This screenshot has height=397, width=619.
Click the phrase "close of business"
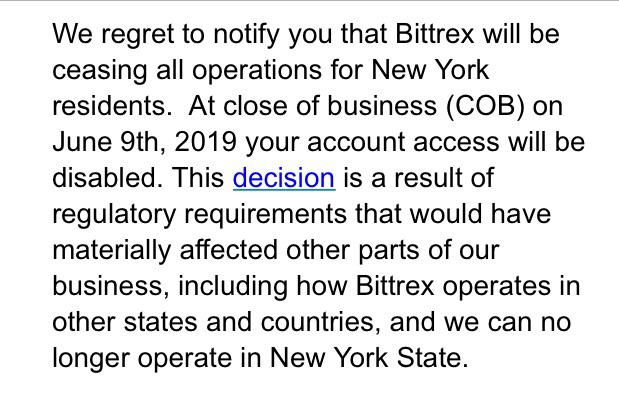coord(330,106)
